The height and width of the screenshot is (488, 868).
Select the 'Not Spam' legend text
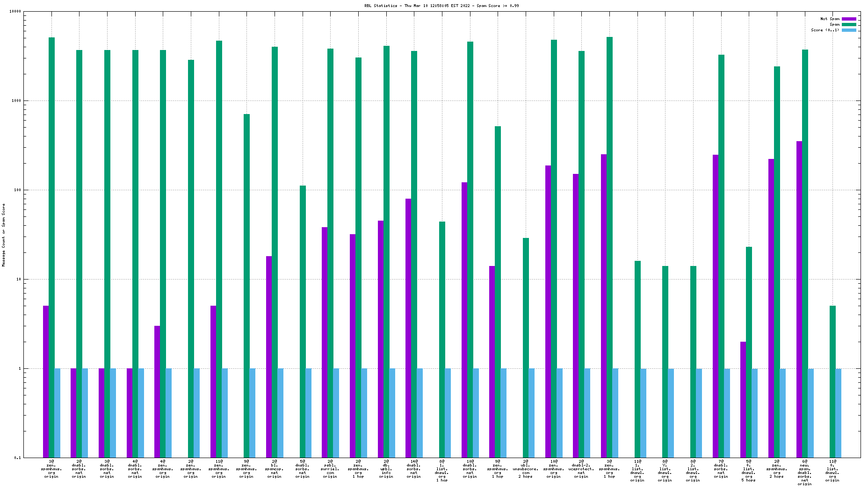click(830, 19)
